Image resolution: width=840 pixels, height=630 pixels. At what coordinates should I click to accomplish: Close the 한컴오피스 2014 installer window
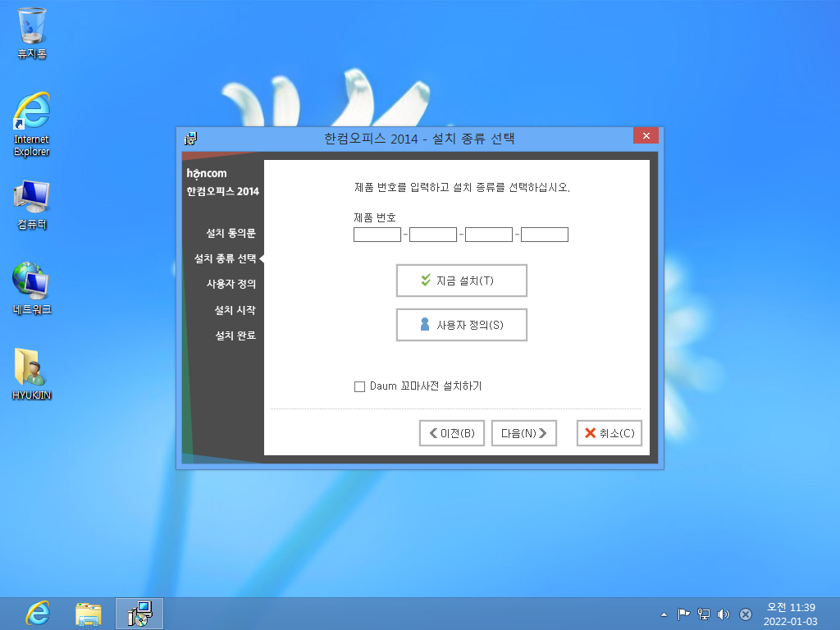click(x=646, y=135)
